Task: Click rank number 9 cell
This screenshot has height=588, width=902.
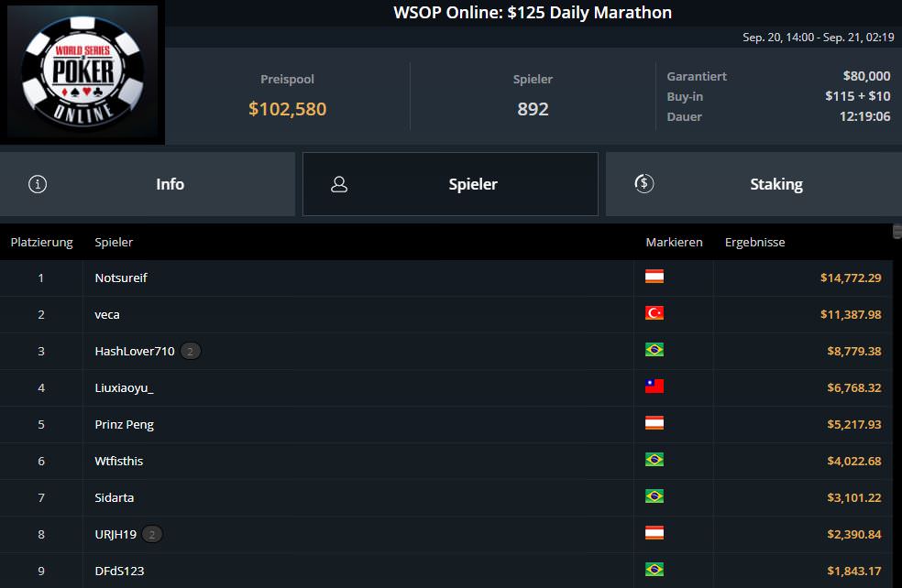Action: (41, 572)
